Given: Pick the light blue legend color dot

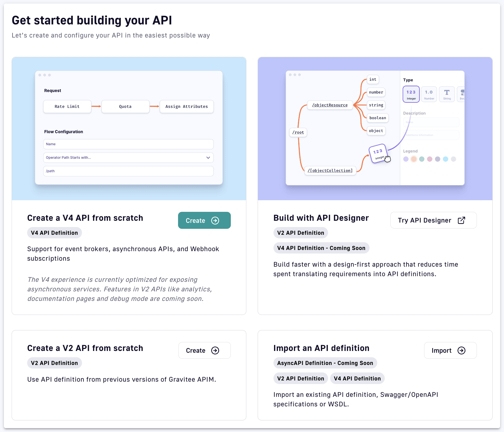Looking at the screenshot, I should tap(446, 159).
